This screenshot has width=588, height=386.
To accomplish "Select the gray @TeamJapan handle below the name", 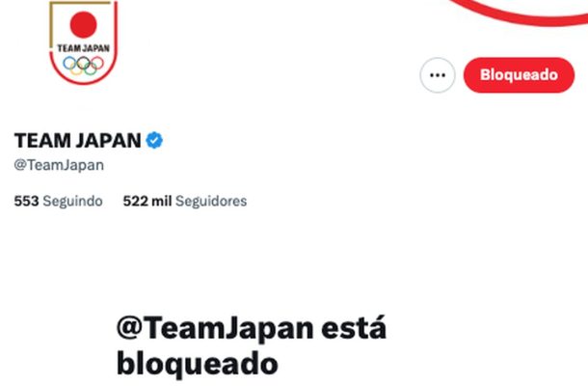I will pyautogui.click(x=59, y=165).
